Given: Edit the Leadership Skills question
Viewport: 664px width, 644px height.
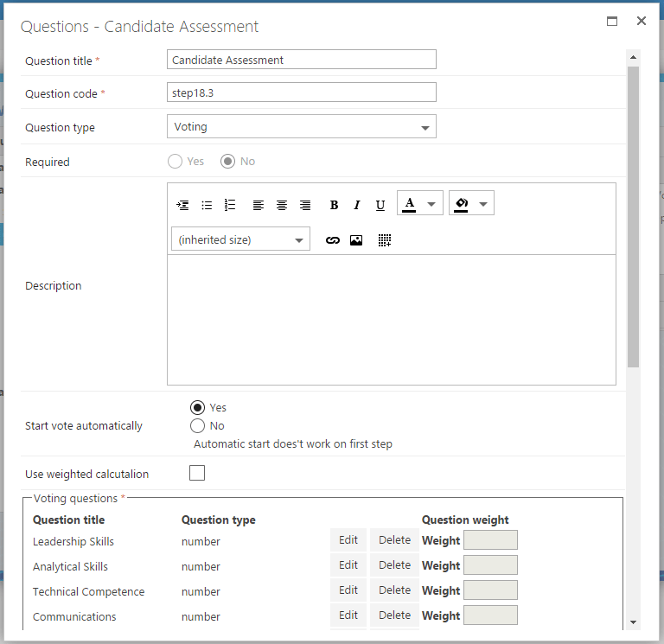Looking at the screenshot, I should pyautogui.click(x=348, y=540).
